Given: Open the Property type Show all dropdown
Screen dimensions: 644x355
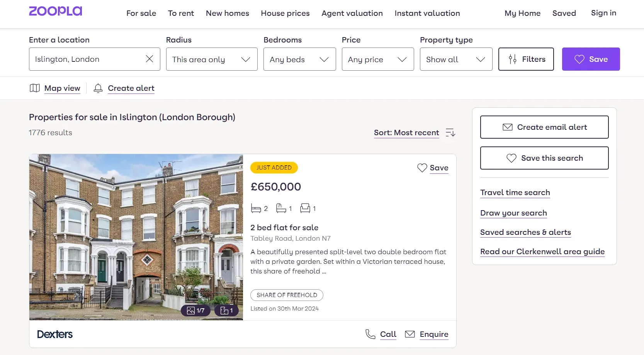Looking at the screenshot, I should [x=455, y=59].
